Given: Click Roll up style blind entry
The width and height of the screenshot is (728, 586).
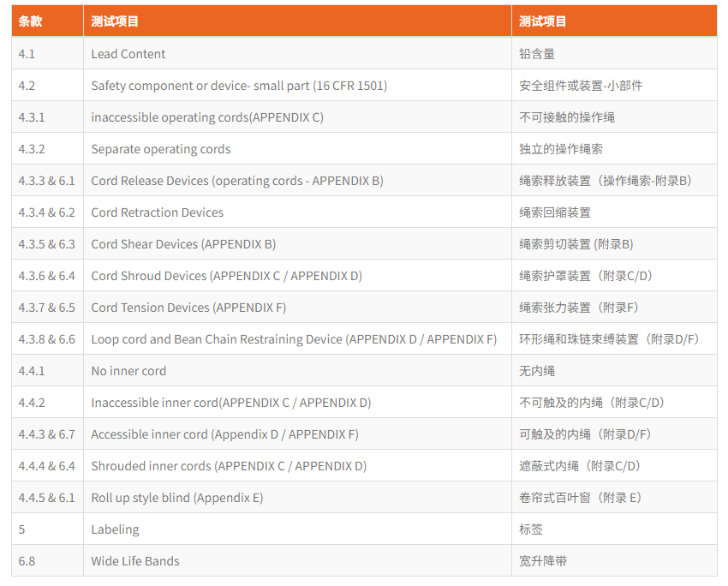Looking at the screenshot, I should (x=177, y=498).
